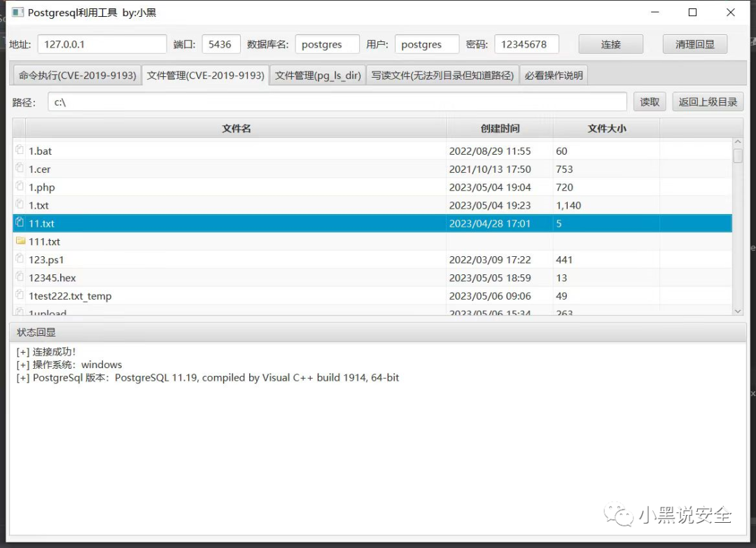
Task: Click the 状态回显 panel header
Action: tap(378, 332)
